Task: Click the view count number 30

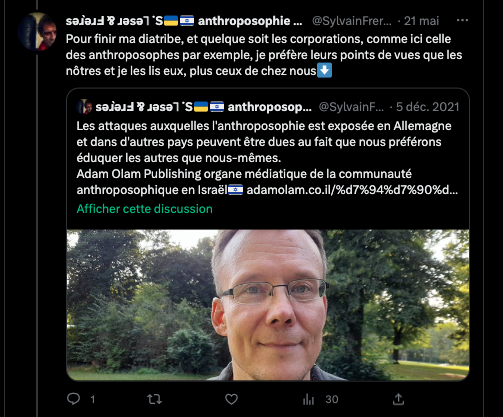Action: click(332, 399)
